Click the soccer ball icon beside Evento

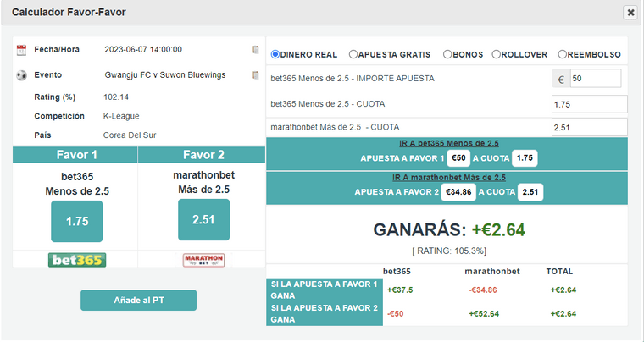(x=21, y=75)
